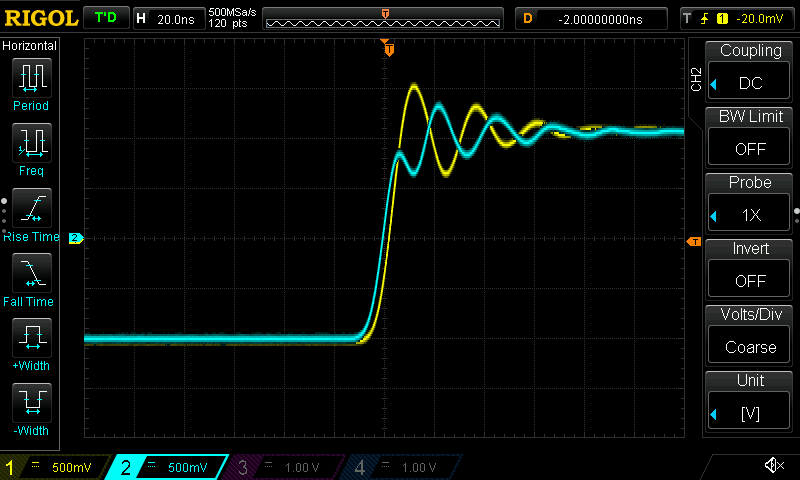The width and height of the screenshot is (800, 480).
Task: Click the muted speaker sound icon
Action: coord(774,465)
